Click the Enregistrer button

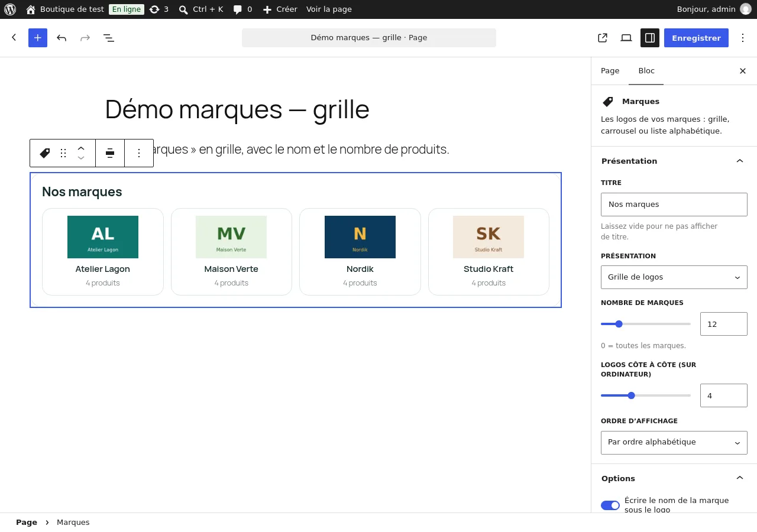coord(696,38)
